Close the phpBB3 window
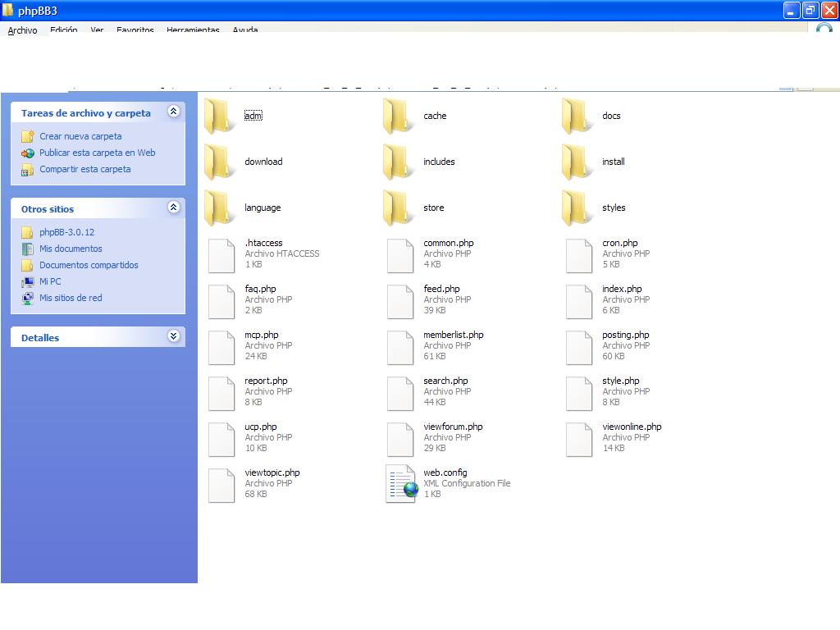Viewport: 840px width, 630px height. tap(829, 10)
